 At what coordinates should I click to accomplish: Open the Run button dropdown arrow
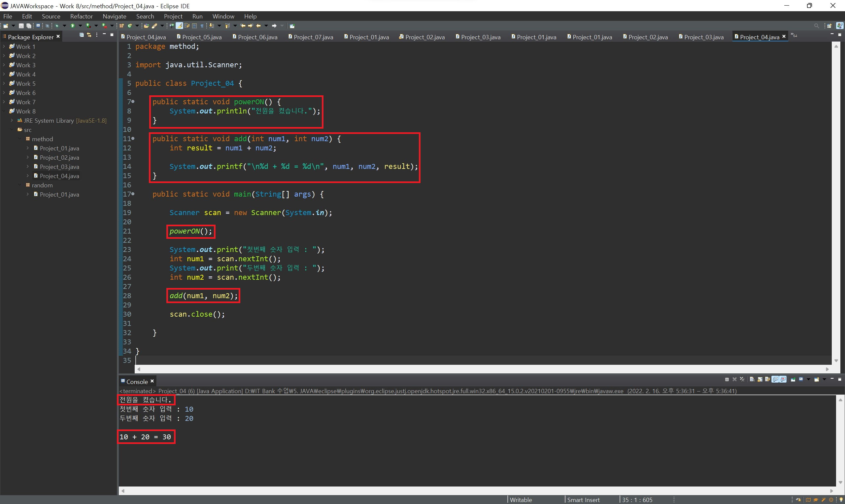81,26
